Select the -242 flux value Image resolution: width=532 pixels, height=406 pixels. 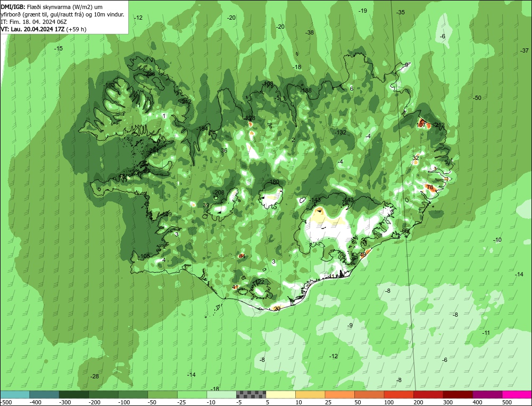pyautogui.click(x=186, y=101)
